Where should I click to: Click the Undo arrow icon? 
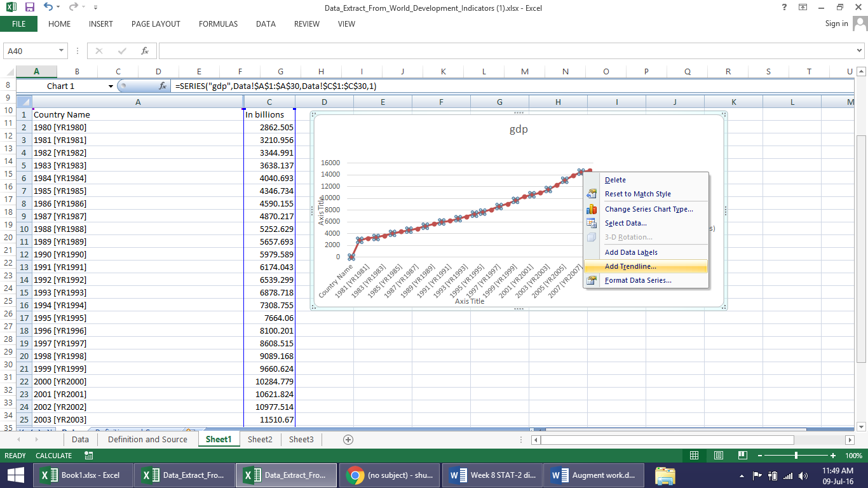click(x=49, y=8)
